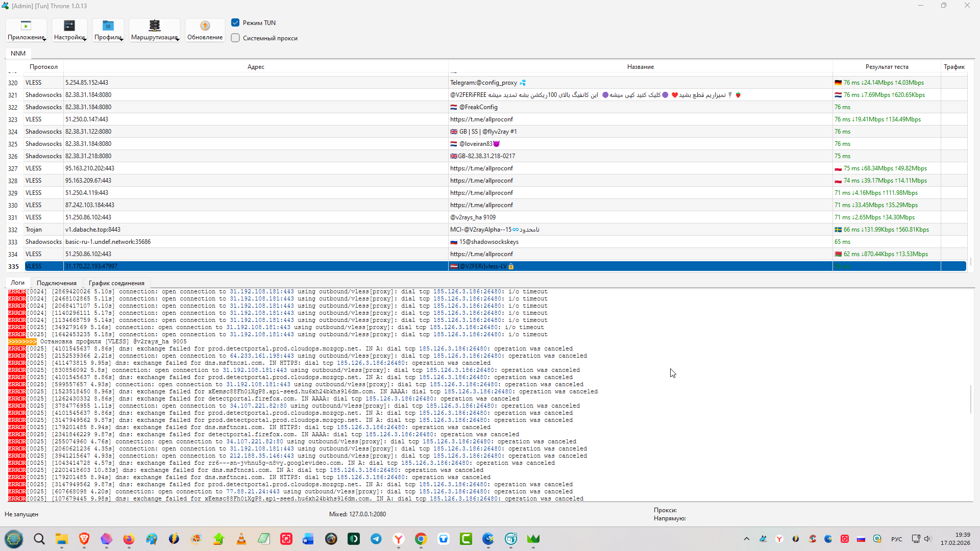The image size is (980, 551).
Task: Enable Системный прокси checkbox
Action: [x=235, y=38]
